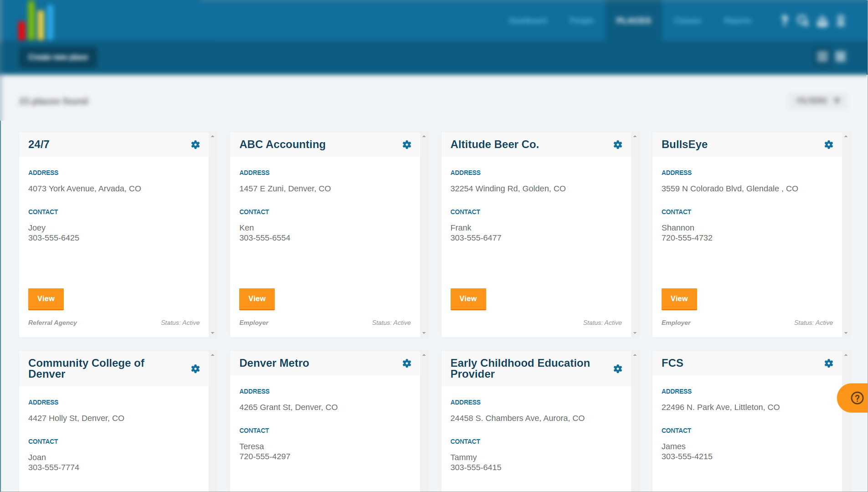Click Employer label on BullsEye card
This screenshot has height=492, width=868.
pos(676,323)
